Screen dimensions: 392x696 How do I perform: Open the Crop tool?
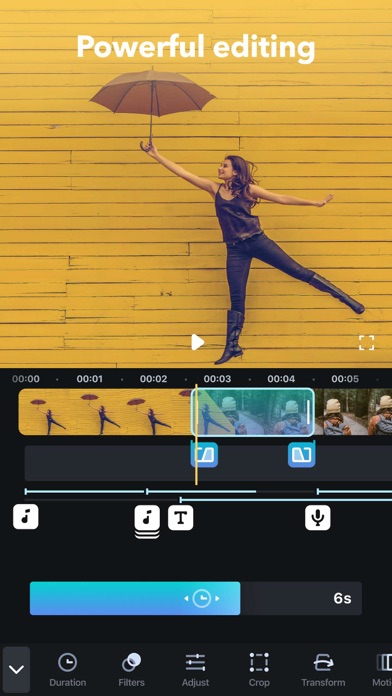[x=259, y=669]
